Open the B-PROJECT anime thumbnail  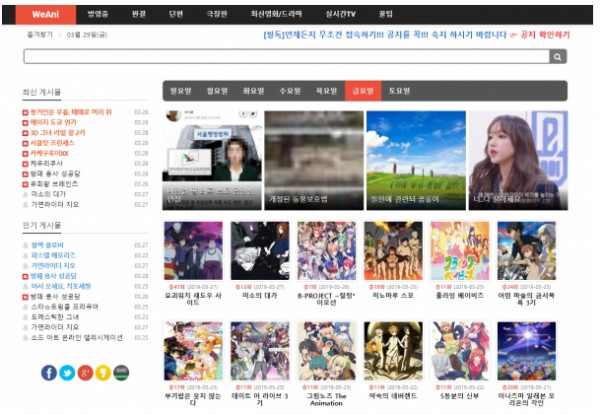click(x=327, y=251)
